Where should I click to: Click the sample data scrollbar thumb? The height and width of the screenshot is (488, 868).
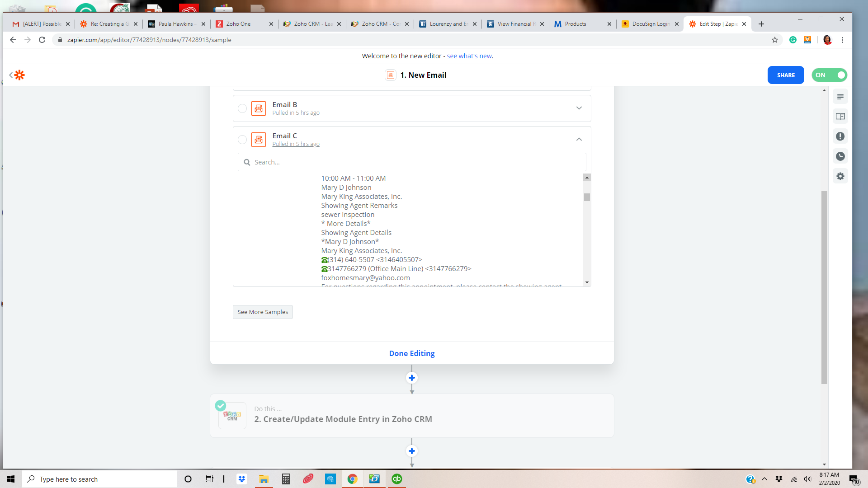pyautogui.click(x=587, y=197)
